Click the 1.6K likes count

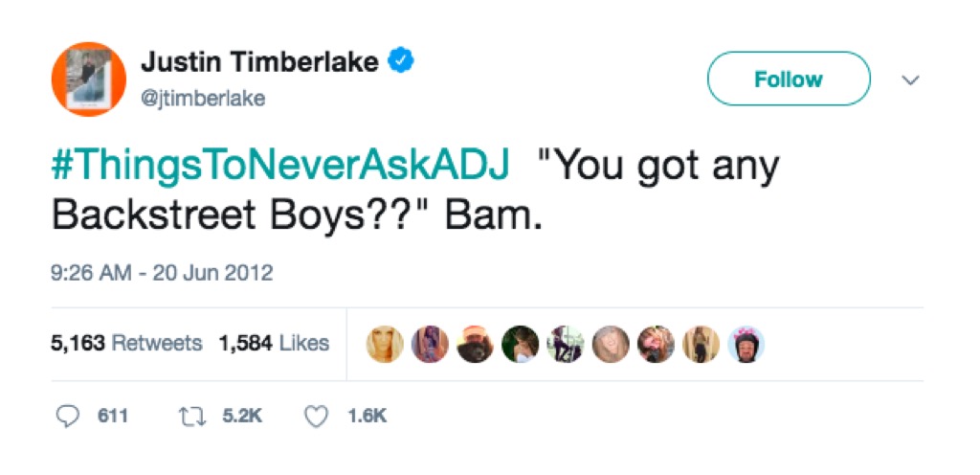point(367,417)
